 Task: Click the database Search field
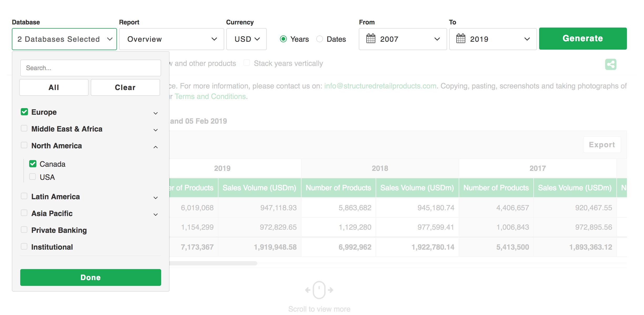click(x=91, y=68)
